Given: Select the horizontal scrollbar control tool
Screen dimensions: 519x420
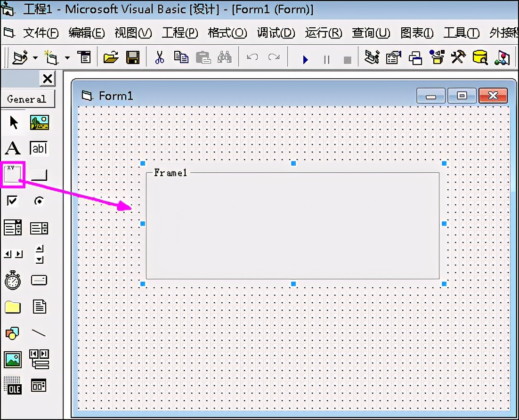Looking at the screenshot, I should [13, 254].
